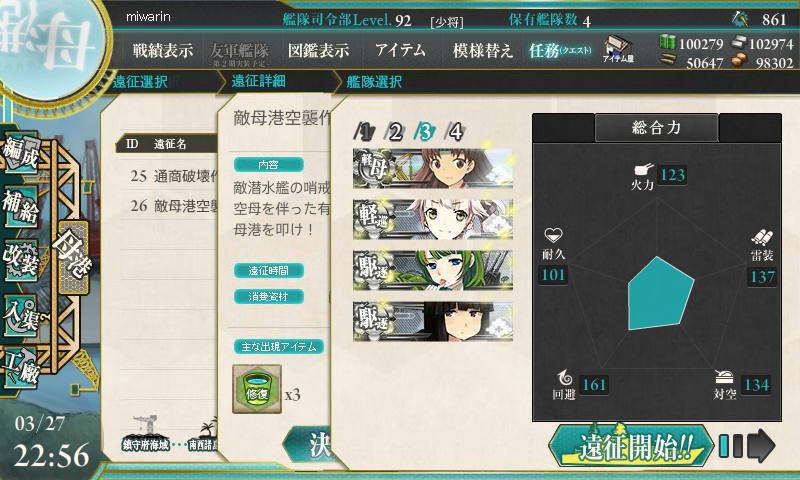Select fleet number 3
The width and height of the screenshot is (800, 480).
tap(424, 132)
